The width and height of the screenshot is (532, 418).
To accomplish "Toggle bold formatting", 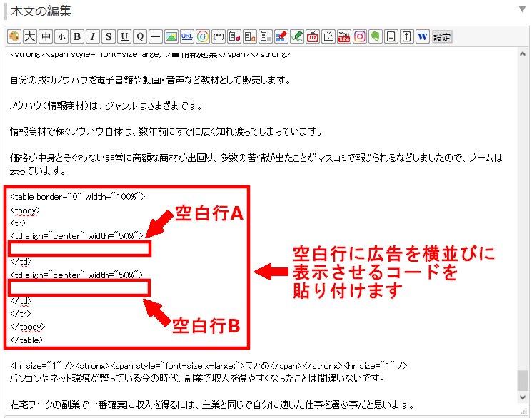I will [77, 36].
